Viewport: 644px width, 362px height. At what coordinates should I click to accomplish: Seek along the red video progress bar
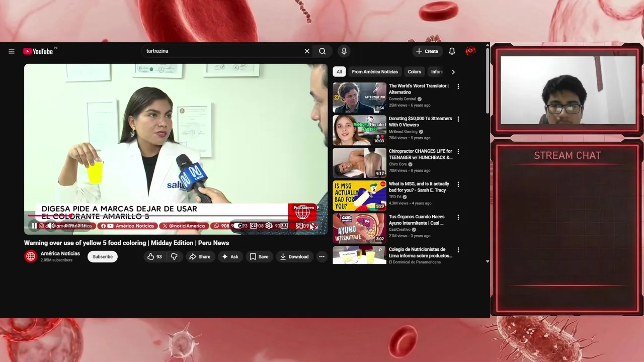coord(176,216)
